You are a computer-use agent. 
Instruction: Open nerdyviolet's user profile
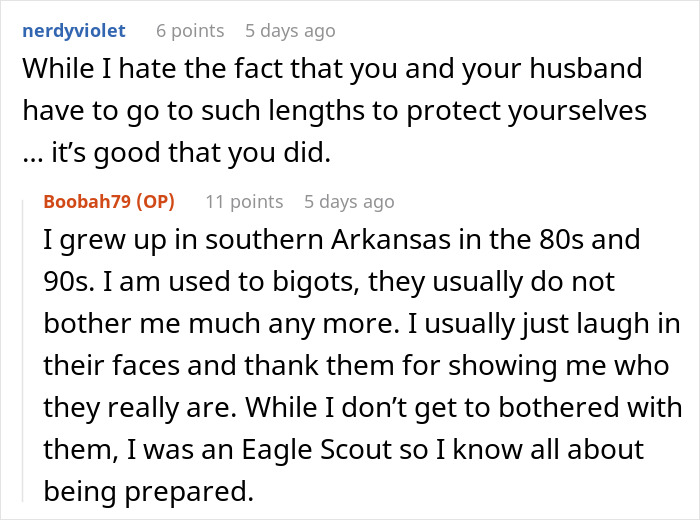pyautogui.click(x=74, y=31)
